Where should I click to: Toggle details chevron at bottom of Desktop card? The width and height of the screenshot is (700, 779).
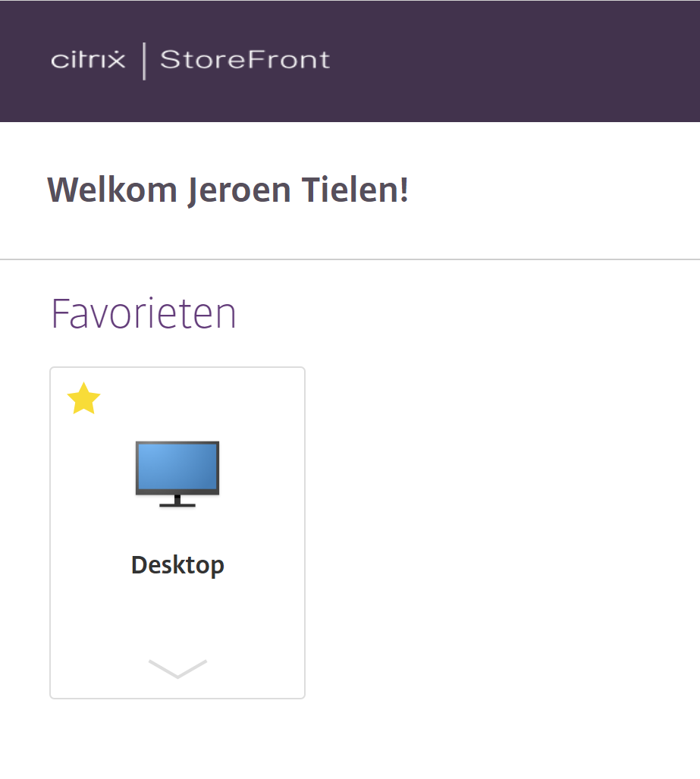click(x=177, y=669)
